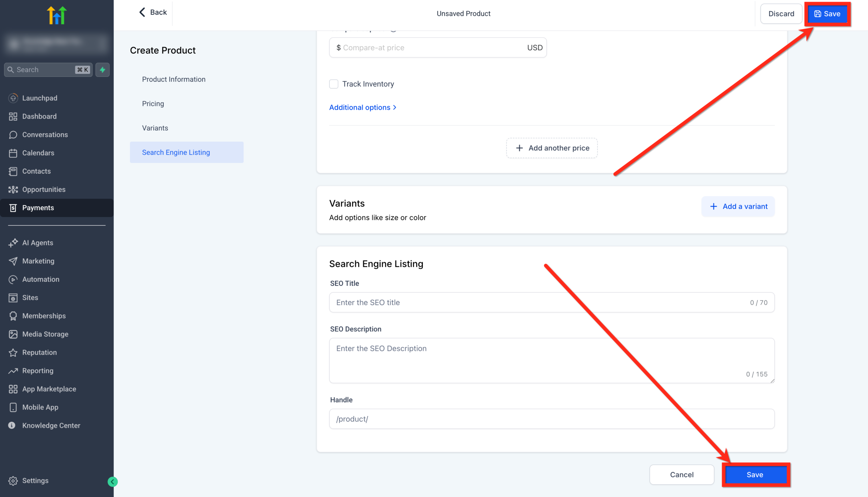The image size is (868, 497).
Task: Open the App Marketplace icon
Action: 13,389
